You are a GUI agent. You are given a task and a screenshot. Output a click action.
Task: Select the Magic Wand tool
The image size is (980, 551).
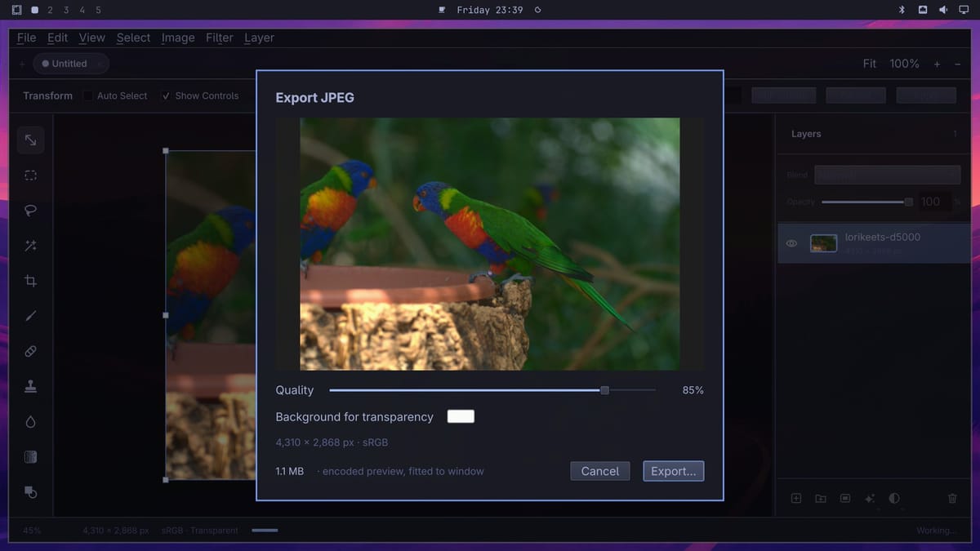tap(30, 246)
